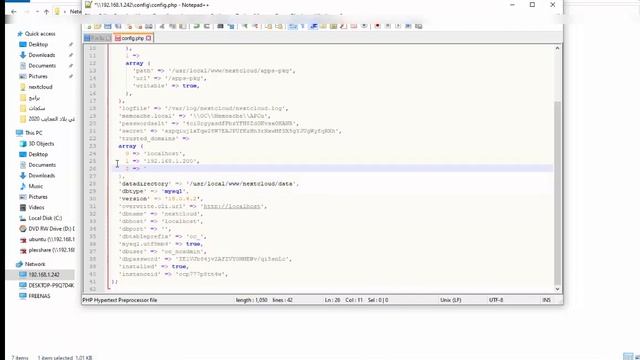Click the editor vertical scrollbar thumb

(557, 193)
